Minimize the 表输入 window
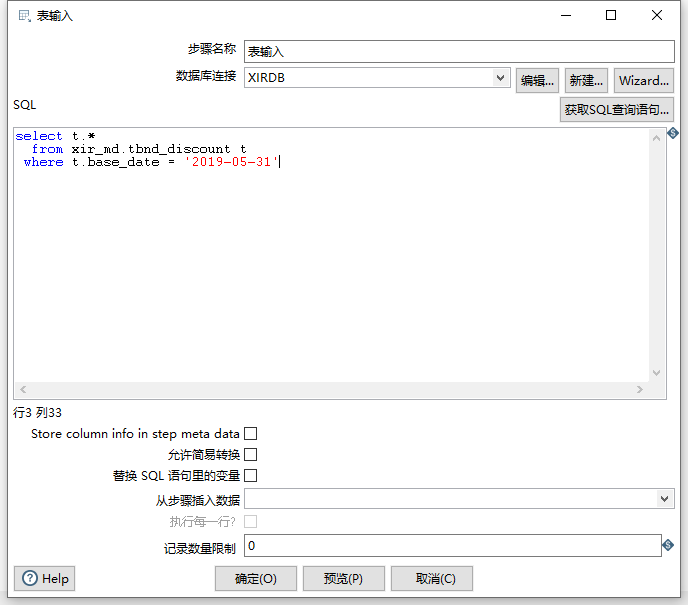Viewport: 688px width, 605px height. pyautogui.click(x=566, y=15)
